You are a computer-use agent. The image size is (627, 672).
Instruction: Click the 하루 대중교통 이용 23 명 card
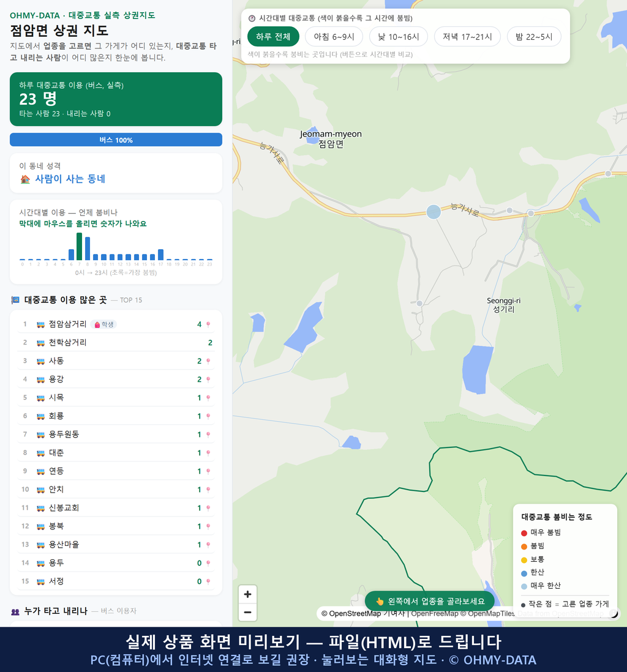[x=116, y=99]
